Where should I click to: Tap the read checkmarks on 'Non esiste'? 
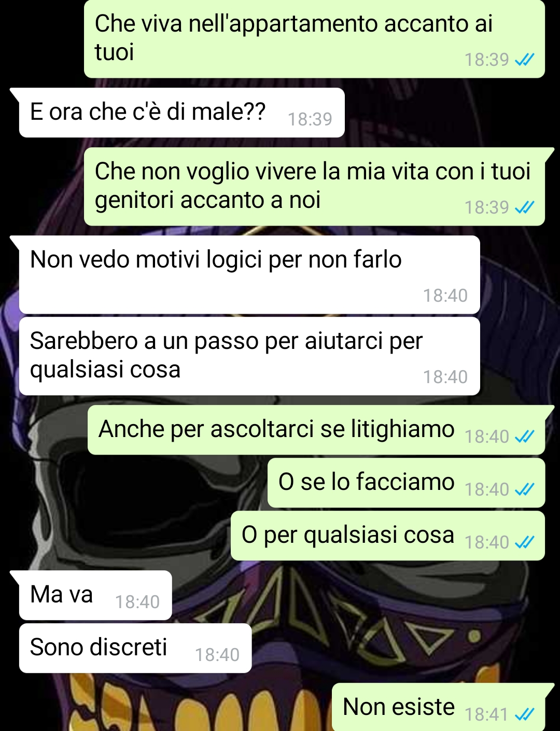click(524, 715)
